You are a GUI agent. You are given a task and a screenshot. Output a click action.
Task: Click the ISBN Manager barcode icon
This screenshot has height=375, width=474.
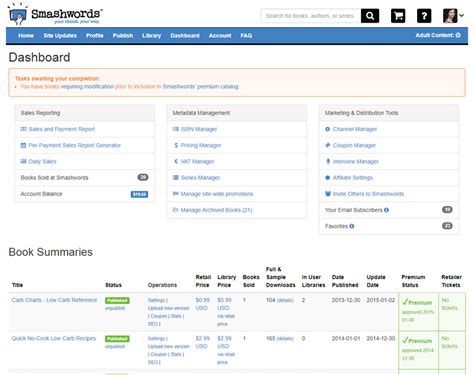[x=176, y=129]
